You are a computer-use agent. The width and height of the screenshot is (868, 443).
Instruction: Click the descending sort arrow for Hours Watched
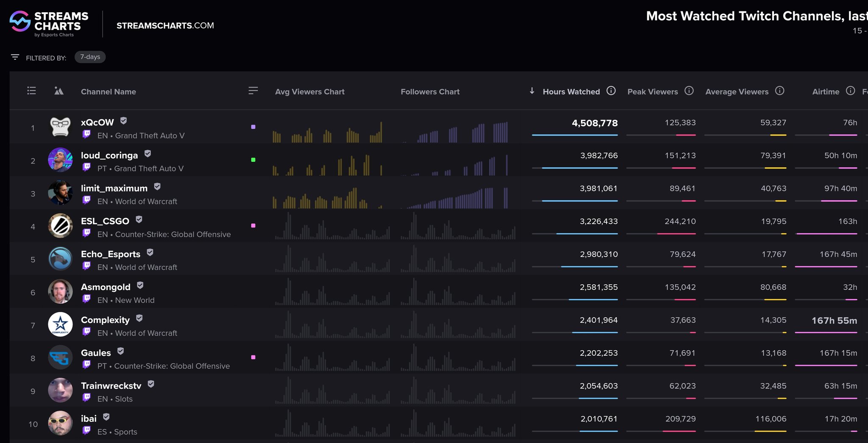pos(532,91)
